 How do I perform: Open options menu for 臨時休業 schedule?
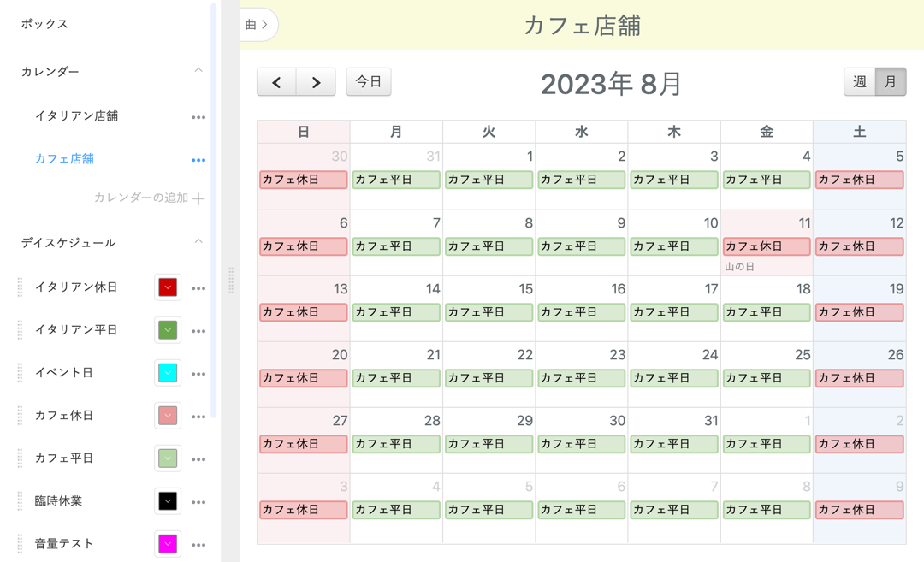point(198,502)
